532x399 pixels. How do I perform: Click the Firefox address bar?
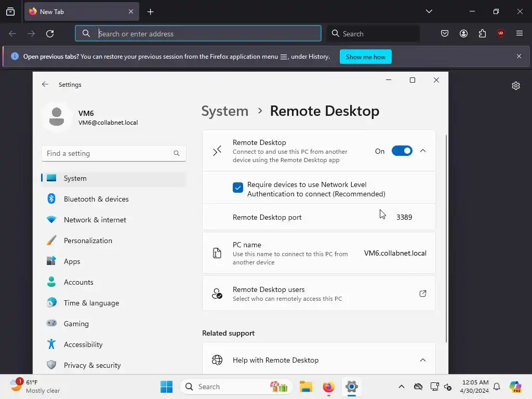point(198,34)
